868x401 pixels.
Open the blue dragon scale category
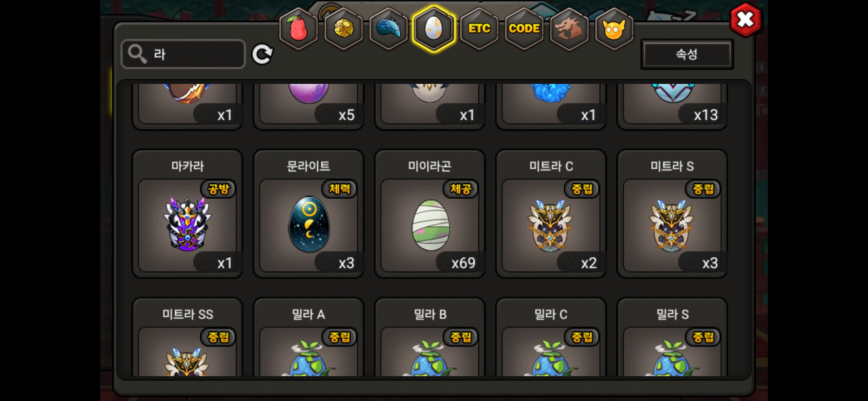pyautogui.click(x=389, y=29)
